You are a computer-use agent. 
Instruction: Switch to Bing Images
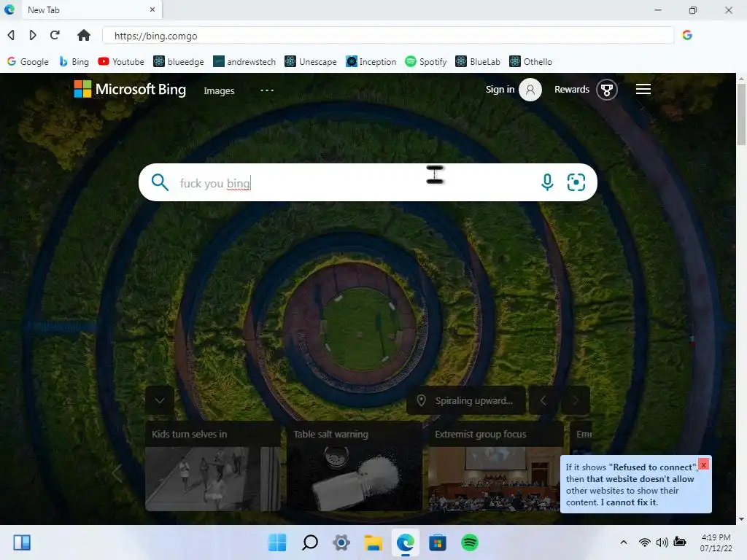219,90
